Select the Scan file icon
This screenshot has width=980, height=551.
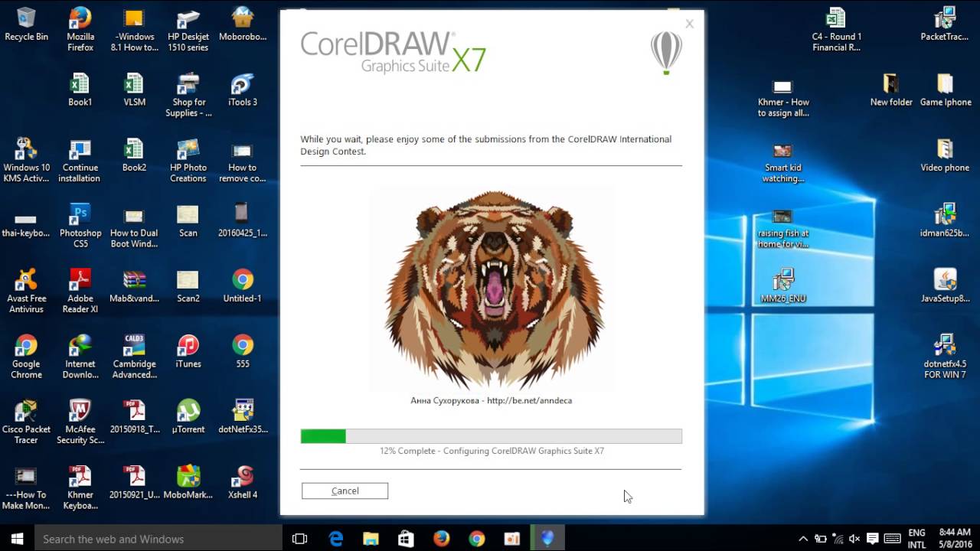point(188,220)
